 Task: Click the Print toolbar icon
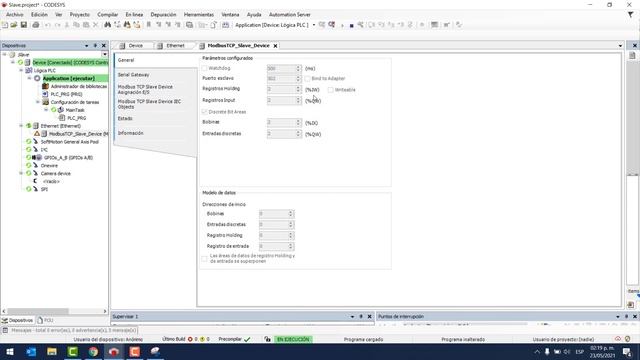36,25
